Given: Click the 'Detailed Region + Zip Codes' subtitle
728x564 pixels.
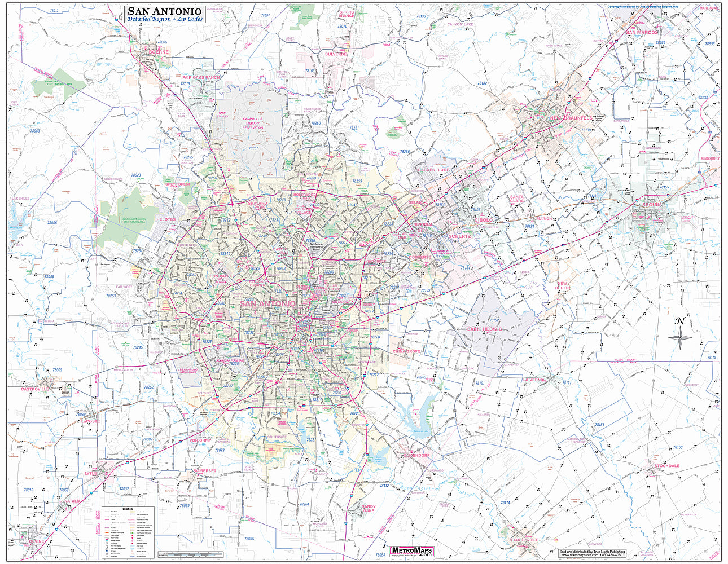Looking at the screenshot, I should [x=164, y=19].
